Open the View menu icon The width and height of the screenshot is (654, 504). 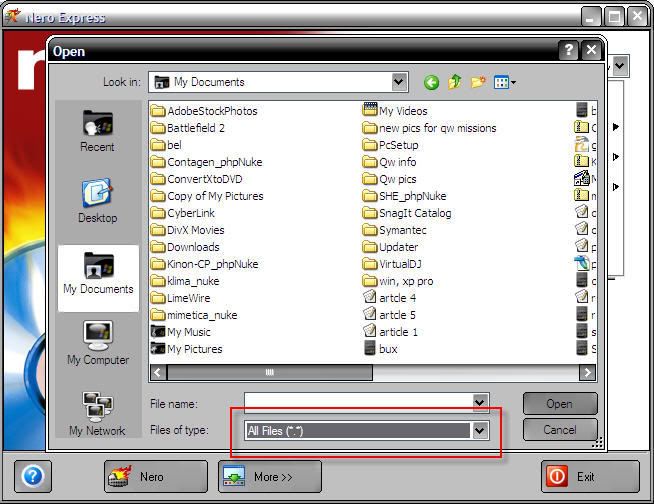tap(504, 82)
